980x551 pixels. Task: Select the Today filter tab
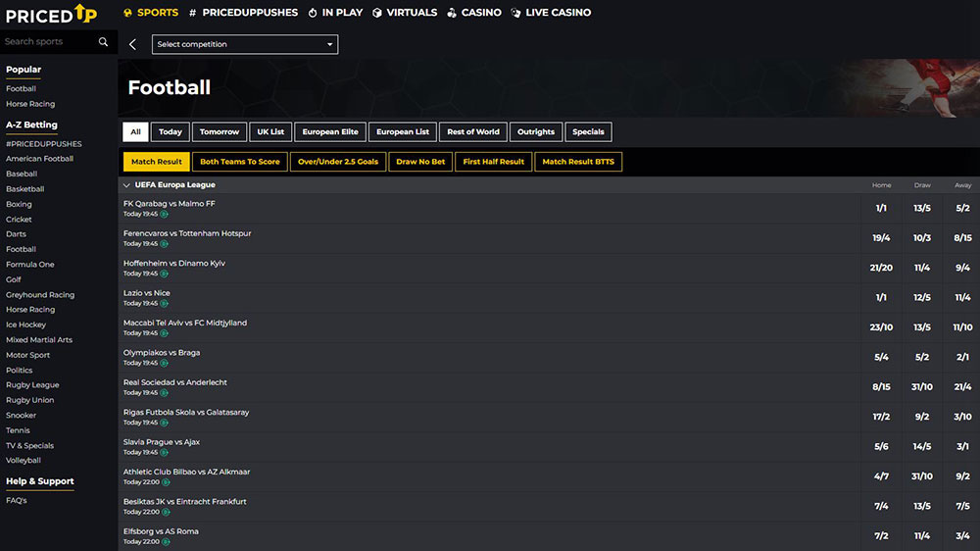[x=170, y=132]
